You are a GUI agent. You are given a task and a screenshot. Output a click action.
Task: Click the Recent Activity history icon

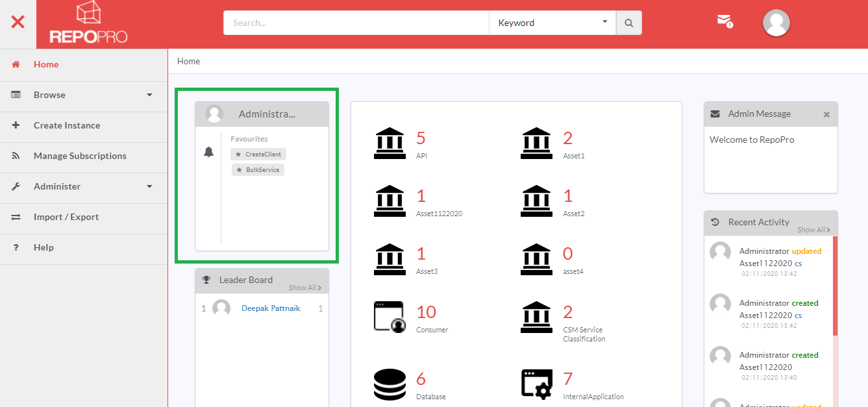715,222
